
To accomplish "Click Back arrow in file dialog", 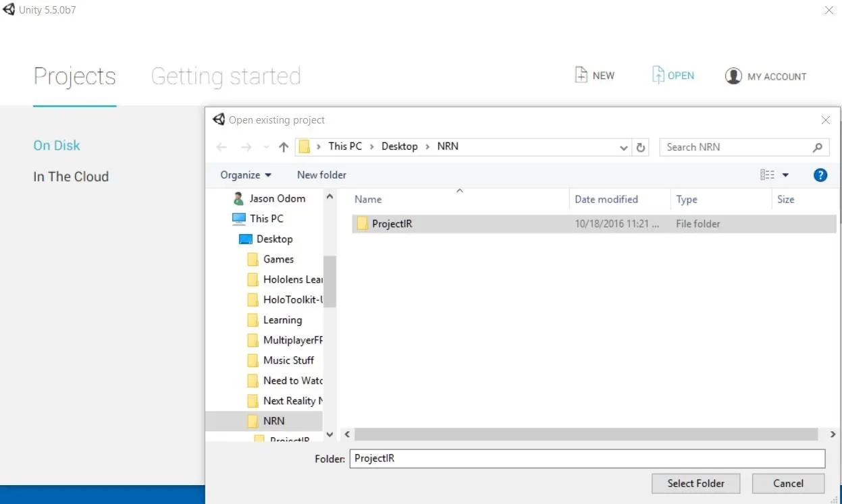I will (x=221, y=147).
